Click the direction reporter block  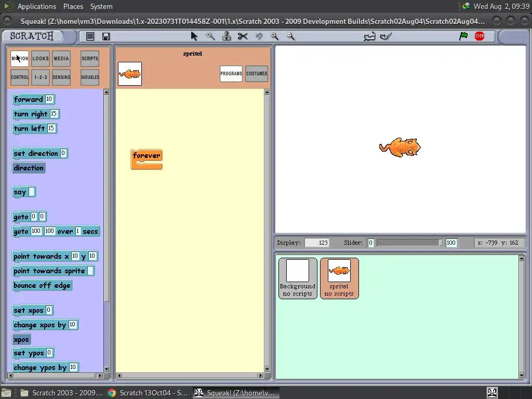click(29, 168)
